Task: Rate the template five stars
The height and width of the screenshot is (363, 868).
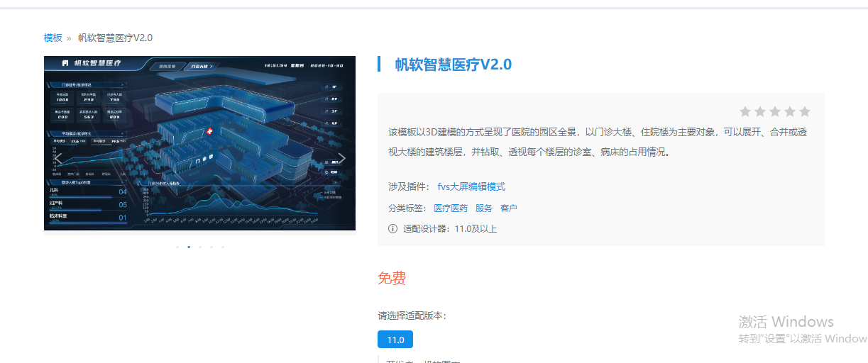Action: pos(805,111)
